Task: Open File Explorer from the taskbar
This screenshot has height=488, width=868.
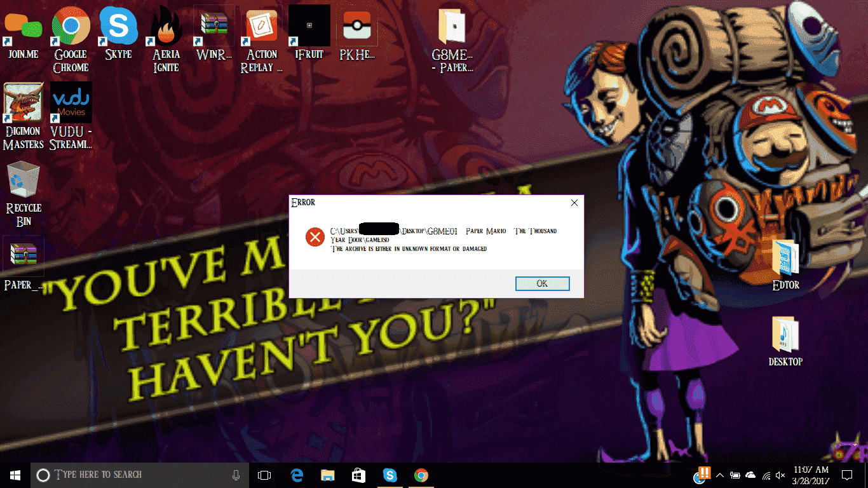Action: pyautogui.click(x=327, y=475)
